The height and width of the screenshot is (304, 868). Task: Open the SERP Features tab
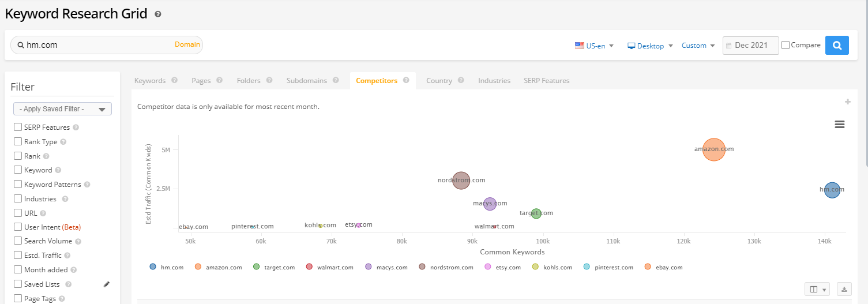[x=546, y=81]
